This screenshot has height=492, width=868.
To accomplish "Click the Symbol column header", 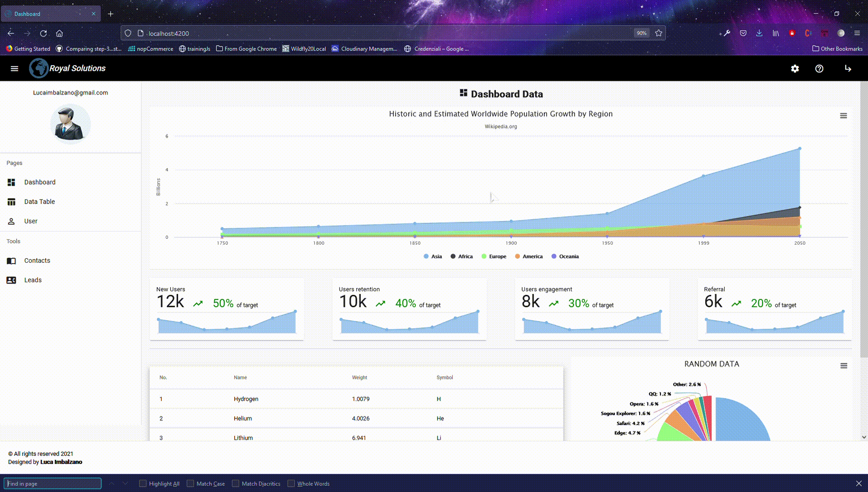I will pyautogui.click(x=444, y=378).
